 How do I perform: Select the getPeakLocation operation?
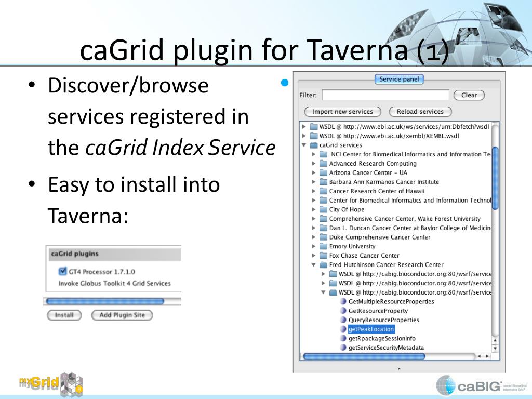(x=371, y=329)
